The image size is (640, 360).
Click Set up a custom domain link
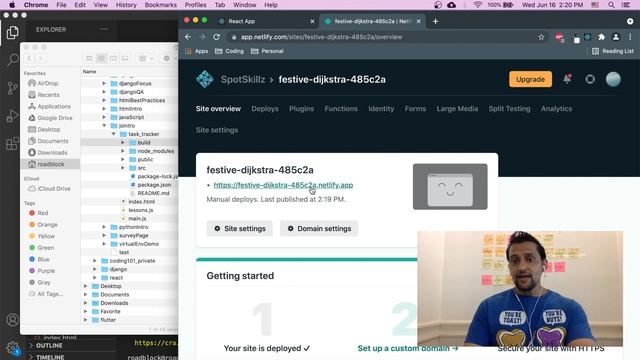[x=408, y=348]
